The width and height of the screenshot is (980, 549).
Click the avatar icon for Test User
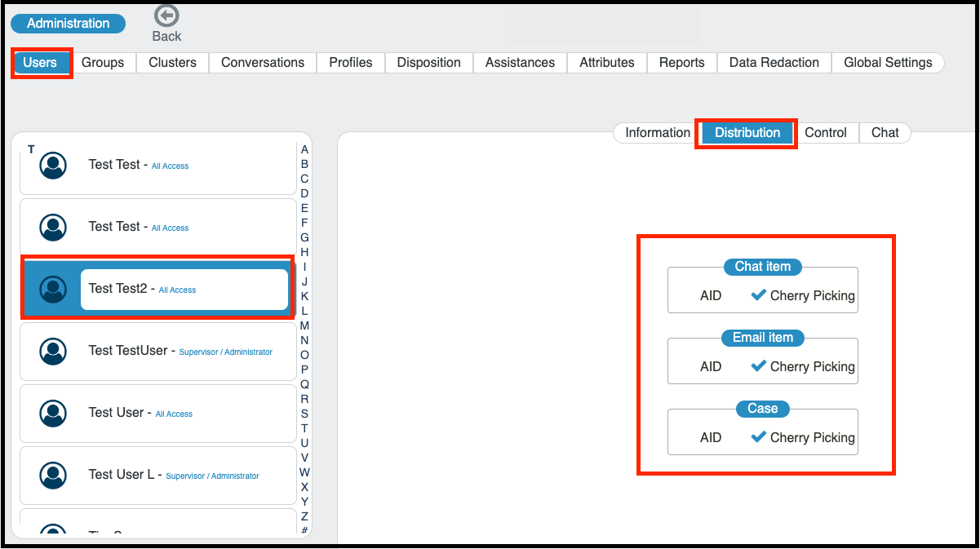click(52, 413)
